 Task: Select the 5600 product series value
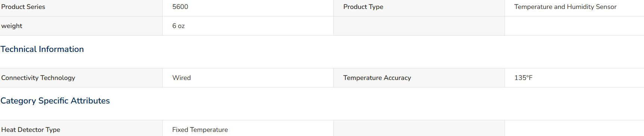180,7
